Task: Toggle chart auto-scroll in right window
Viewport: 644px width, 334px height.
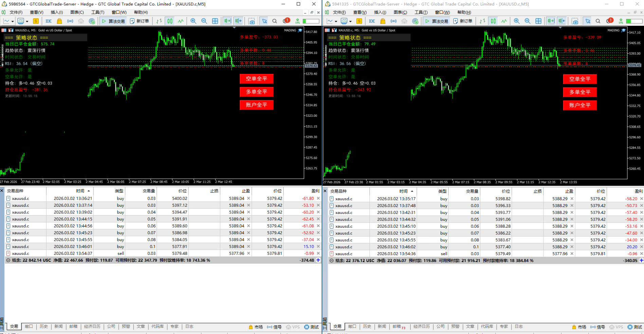Action: pyautogui.click(x=551, y=21)
